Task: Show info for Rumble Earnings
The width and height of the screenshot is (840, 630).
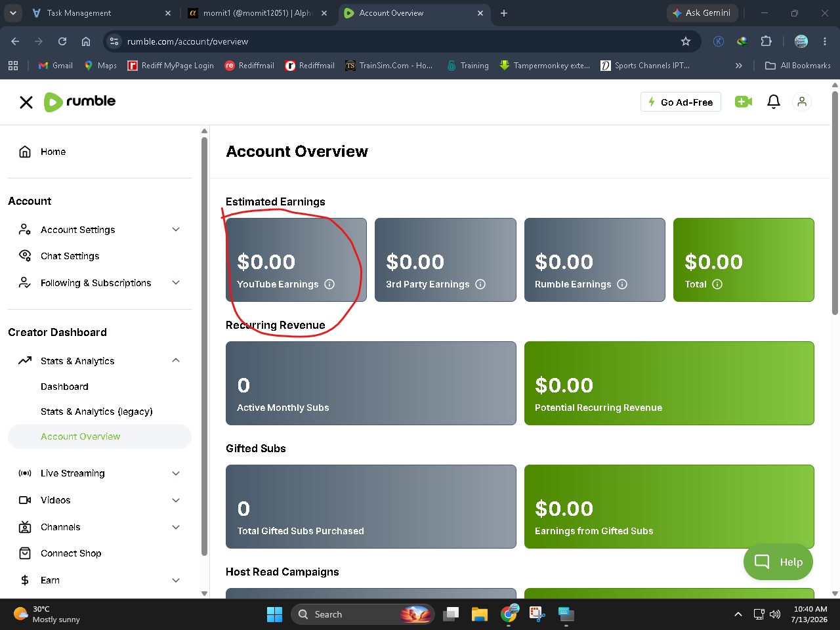Action: 622,284
